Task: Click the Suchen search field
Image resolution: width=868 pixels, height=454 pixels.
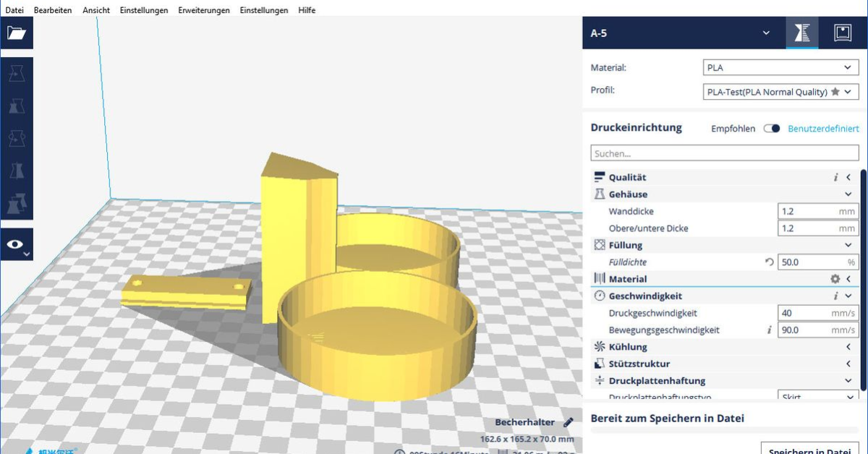Action: coord(723,153)
